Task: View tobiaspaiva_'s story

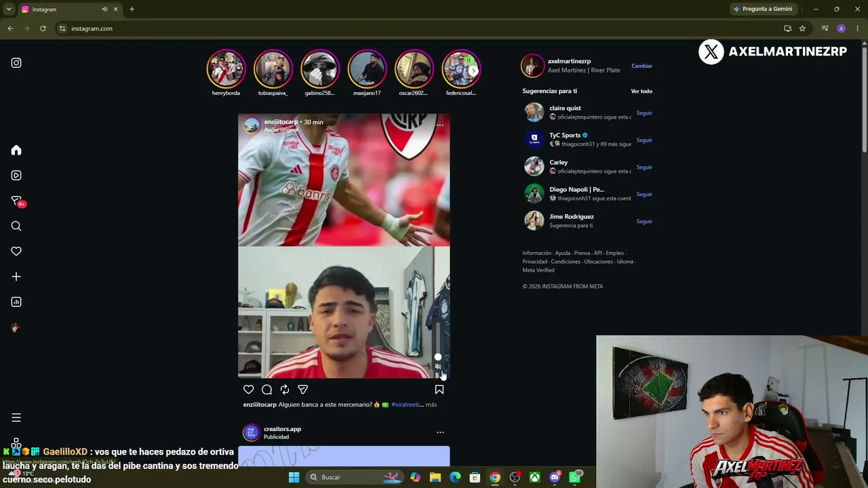Action: (273, 68)
